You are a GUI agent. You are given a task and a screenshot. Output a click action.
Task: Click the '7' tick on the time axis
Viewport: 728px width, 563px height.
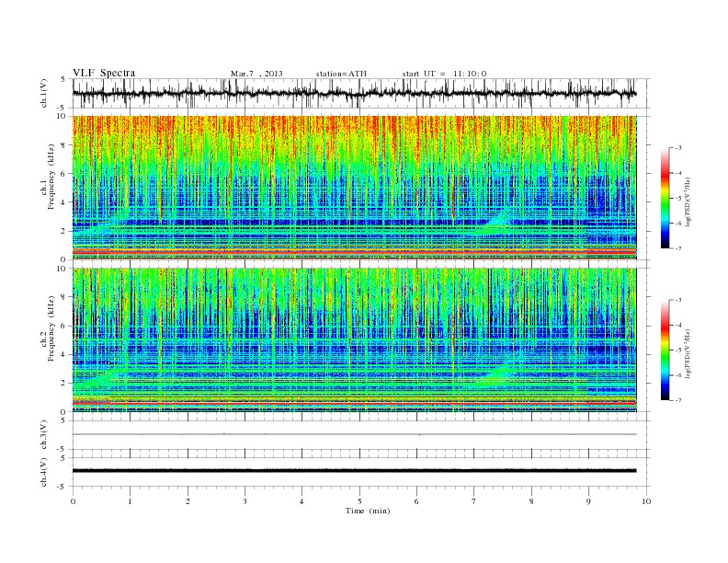(474, 501)
